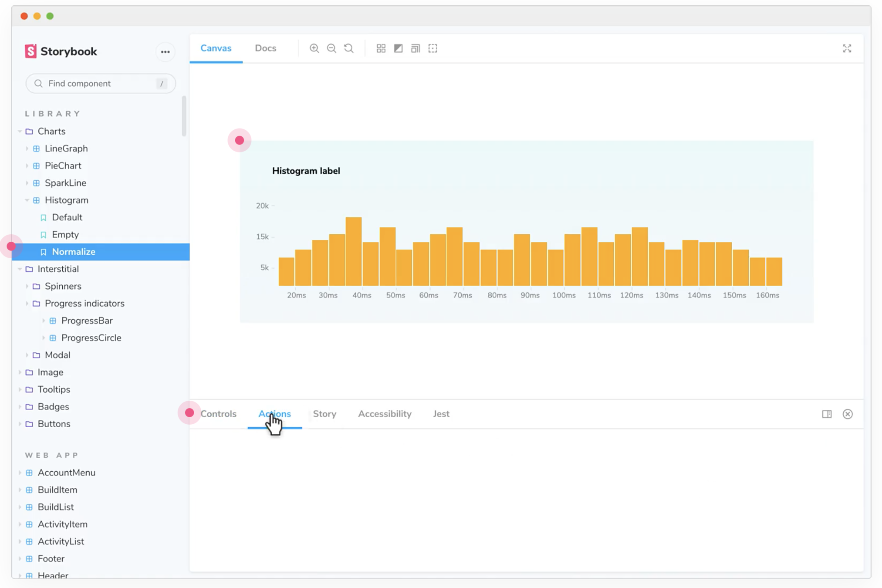Change addon panel orientation icon
The height and width of the screenshot is (588, 882).
(827, 414)
